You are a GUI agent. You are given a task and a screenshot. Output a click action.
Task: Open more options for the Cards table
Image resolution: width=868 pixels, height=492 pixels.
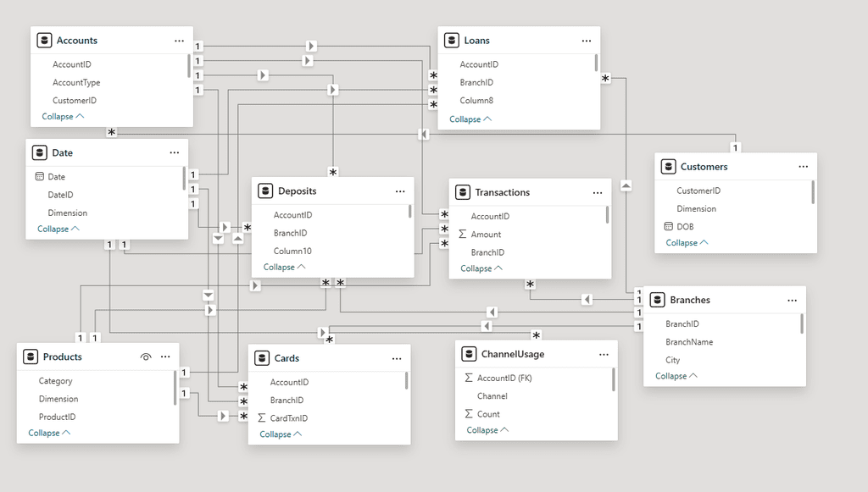[x=397, y=358]
